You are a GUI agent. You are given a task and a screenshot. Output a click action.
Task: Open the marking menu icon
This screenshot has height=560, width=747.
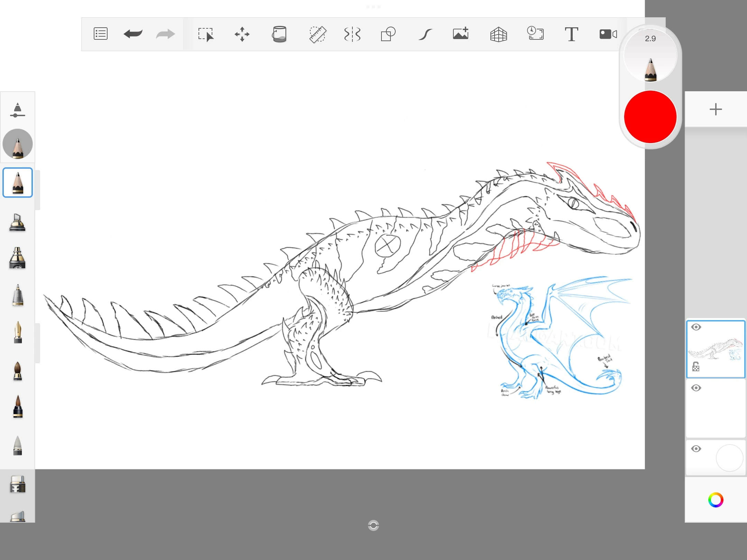click(100, 34)
